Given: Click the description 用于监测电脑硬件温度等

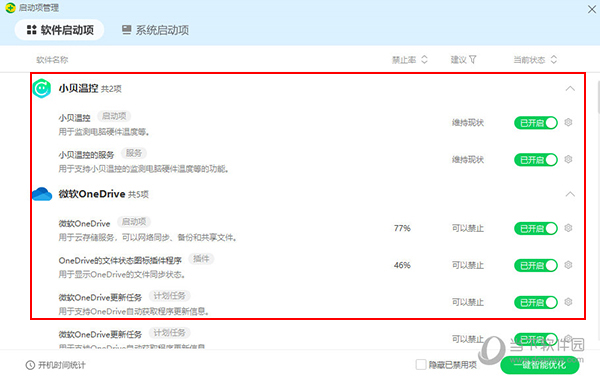Looking at the screenshot, I should coord(104,132).
